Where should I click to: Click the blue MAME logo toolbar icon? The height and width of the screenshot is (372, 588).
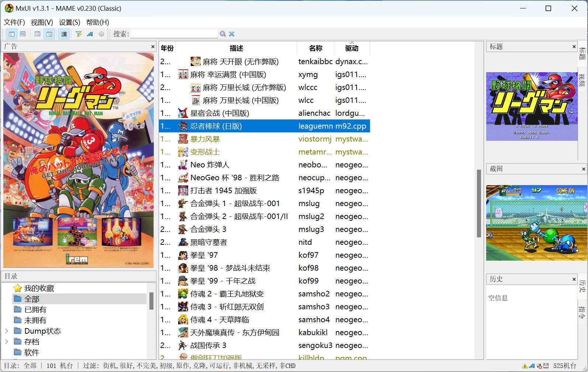coord(90,34)
